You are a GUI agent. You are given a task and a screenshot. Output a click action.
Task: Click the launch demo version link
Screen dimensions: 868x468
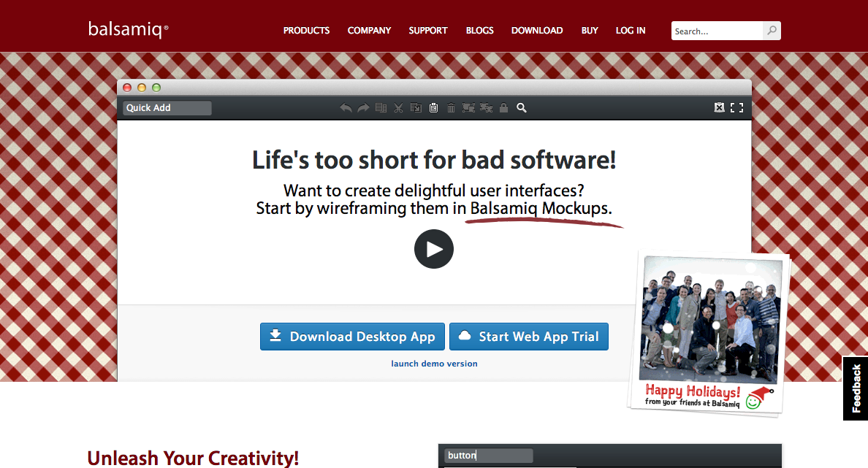click(x=434, y=364)
